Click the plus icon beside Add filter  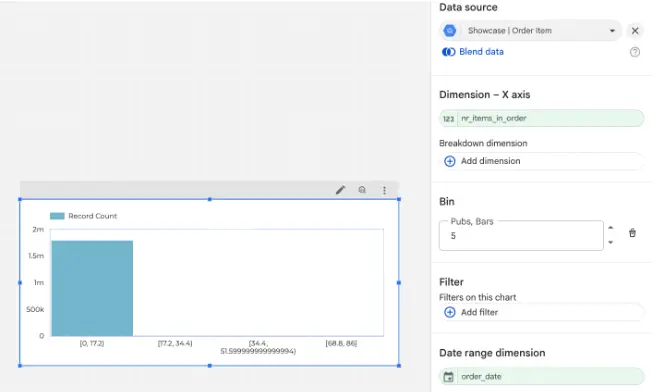click(x=450, y=312)
